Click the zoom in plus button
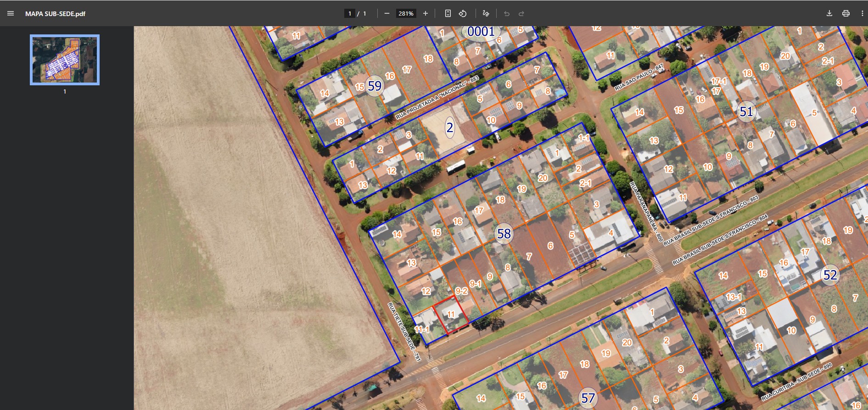This screenshot has height=410, width=868. [426, 13]
